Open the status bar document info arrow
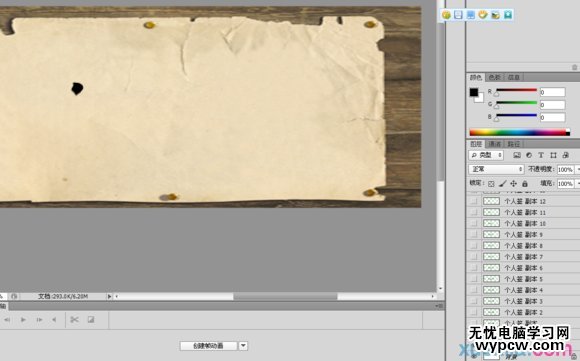Image resolution: width=580 pixels, height=361 pixels. pyautogui.click(x=109, y=296)
